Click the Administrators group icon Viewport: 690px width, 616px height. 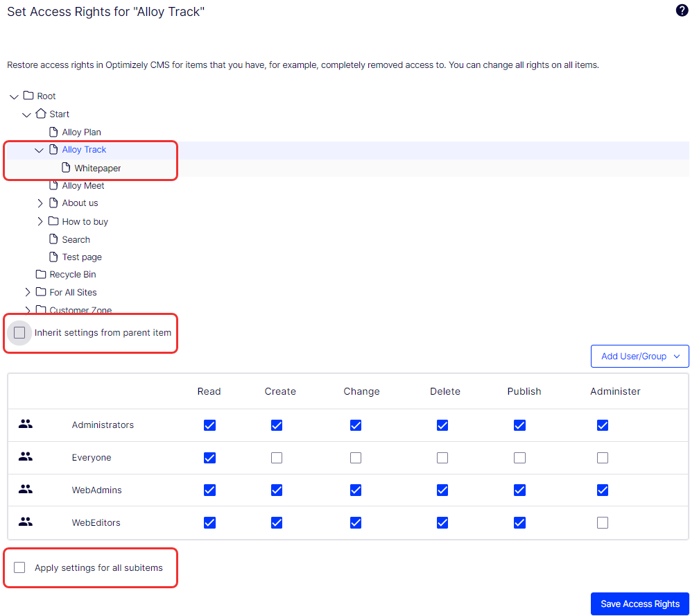point(25,424)
